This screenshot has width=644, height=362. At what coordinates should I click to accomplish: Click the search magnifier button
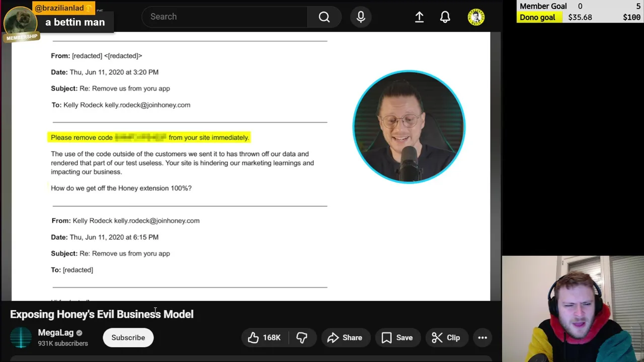click(x=324, y=17)
